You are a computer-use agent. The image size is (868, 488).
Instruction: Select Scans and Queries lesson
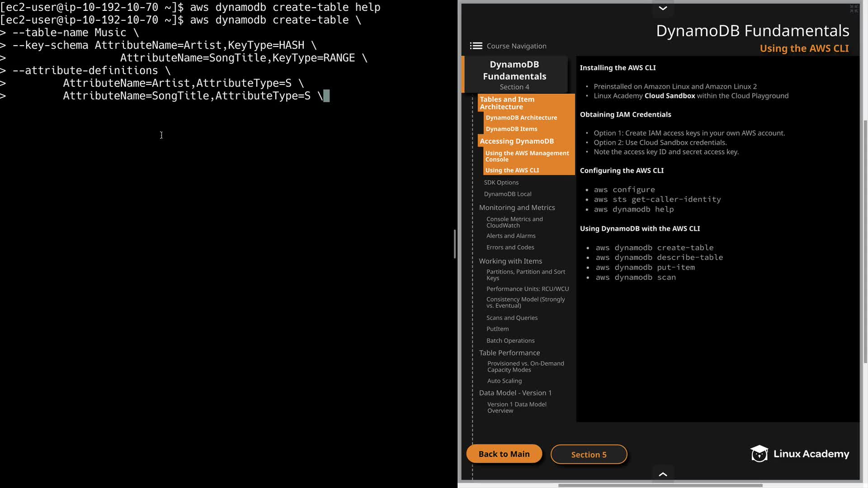pos(512,318)
